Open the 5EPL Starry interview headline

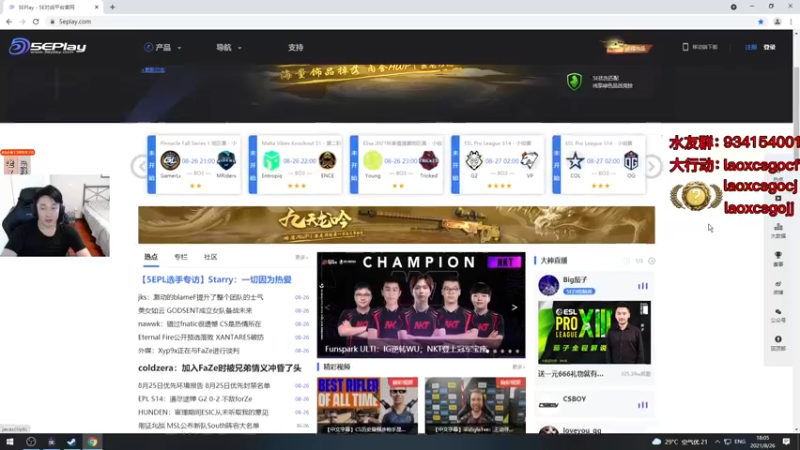click(x=215, y=280)
